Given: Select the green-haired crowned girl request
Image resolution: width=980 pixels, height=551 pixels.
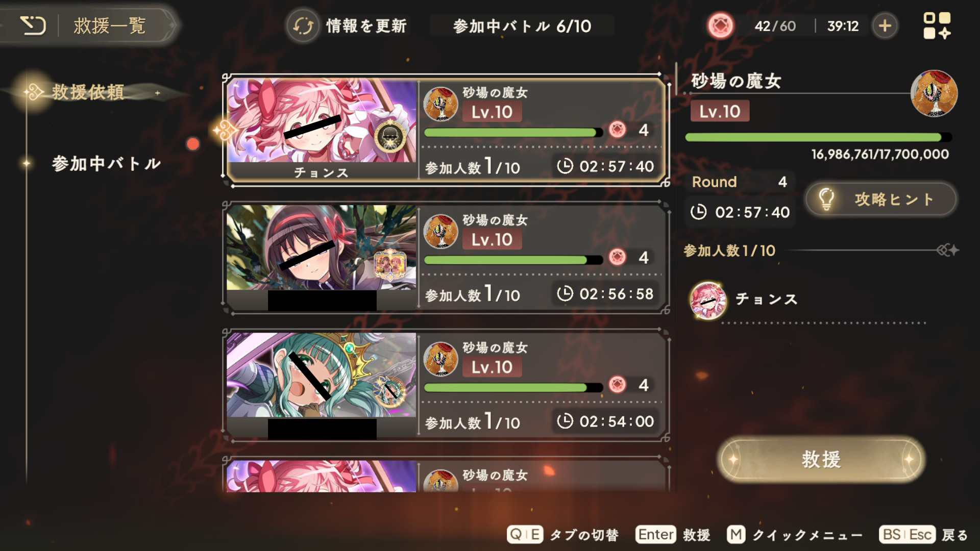Looking at the screenshot, I should coord(446,385).
